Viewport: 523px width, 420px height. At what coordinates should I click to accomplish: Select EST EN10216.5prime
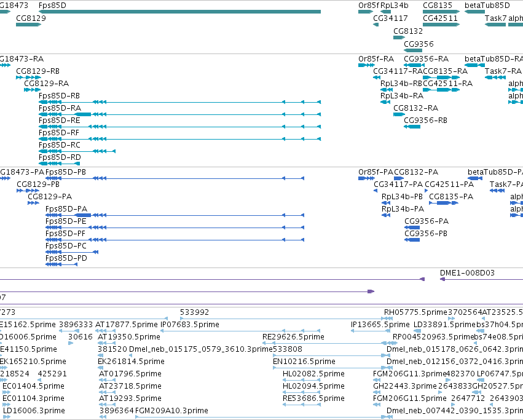click(304, 362)
